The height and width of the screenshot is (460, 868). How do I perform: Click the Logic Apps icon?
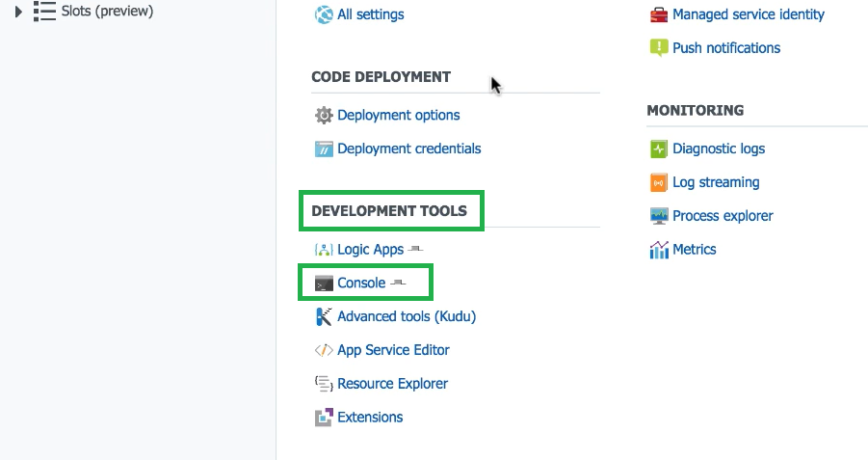(324, 249)
